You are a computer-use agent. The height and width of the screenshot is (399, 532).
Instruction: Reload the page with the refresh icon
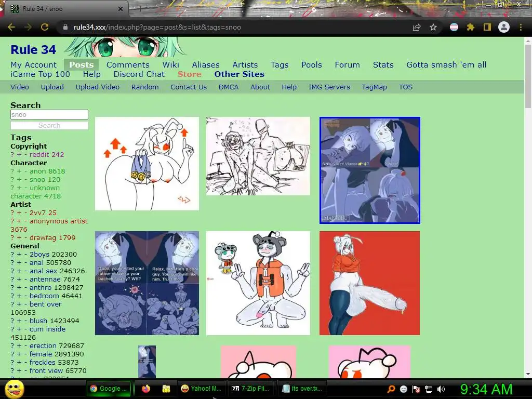tap(45, 27)
